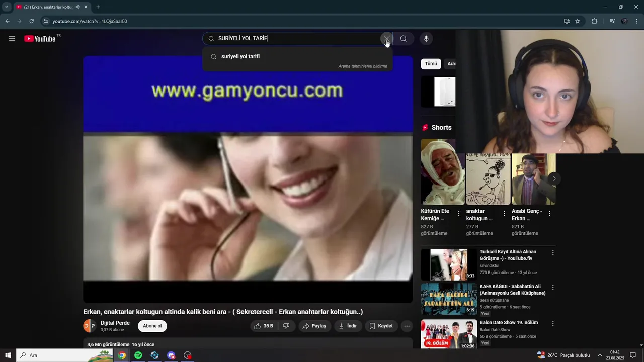The height and width of the screenshot is (362, 644).
Task: Go forward with the browser forward arrow
Action: pyautogui.click(x=19, y=21)
